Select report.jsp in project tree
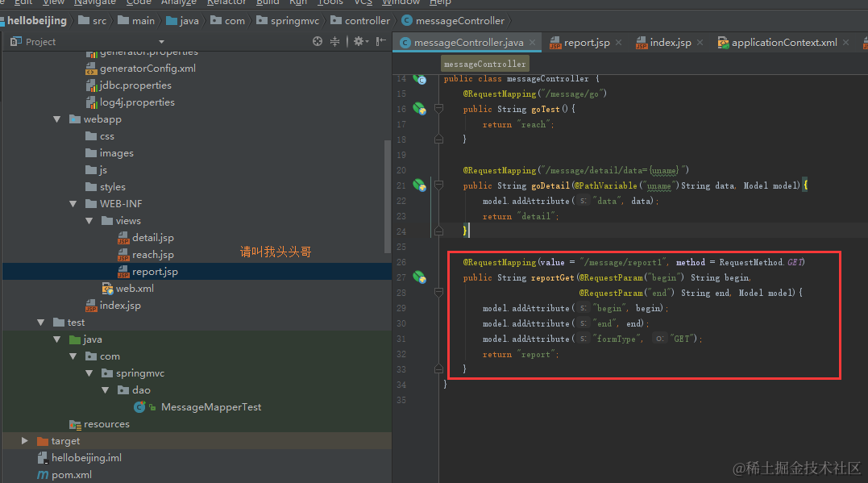This screenshot has width=868, height=483. [x=155, y=272]
